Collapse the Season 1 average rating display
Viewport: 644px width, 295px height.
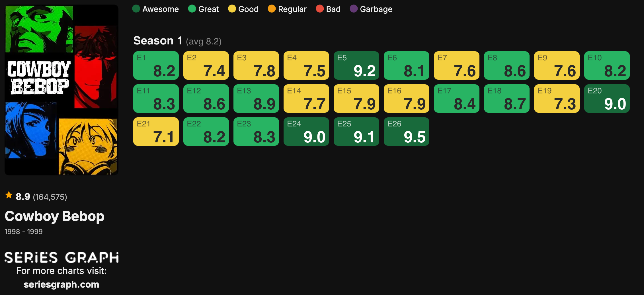click(203, 41)
